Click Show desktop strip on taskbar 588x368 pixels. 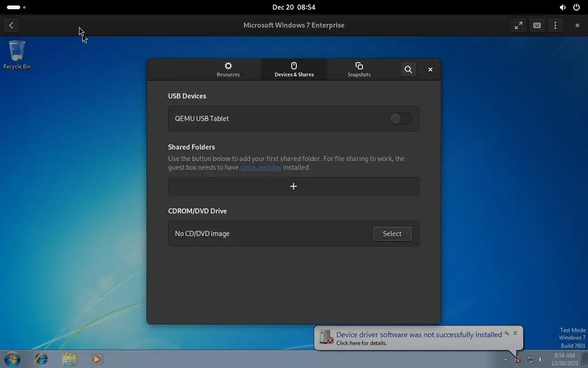coord(585,359)
